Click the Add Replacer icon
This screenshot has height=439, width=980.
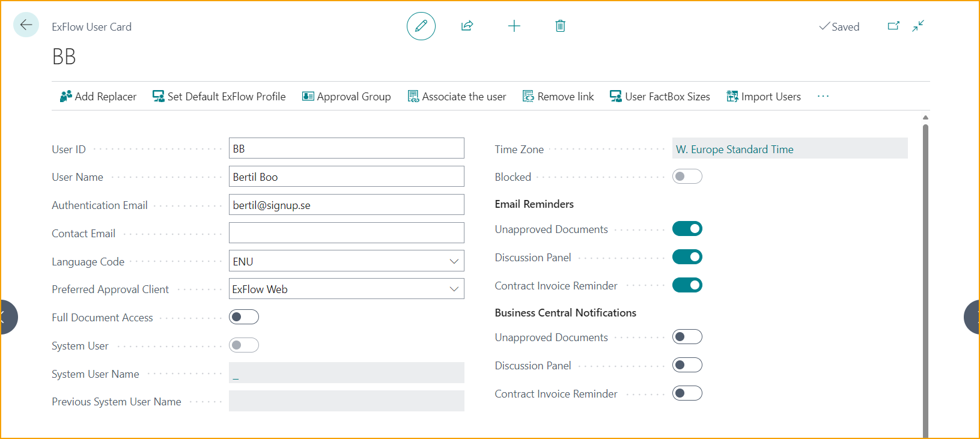click(66, 96)
